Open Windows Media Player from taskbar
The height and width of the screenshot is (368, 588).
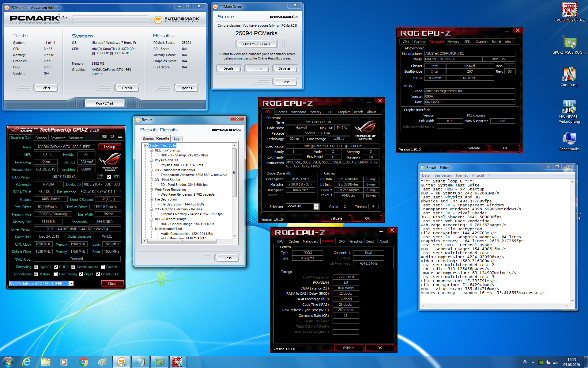click(64, 362)
